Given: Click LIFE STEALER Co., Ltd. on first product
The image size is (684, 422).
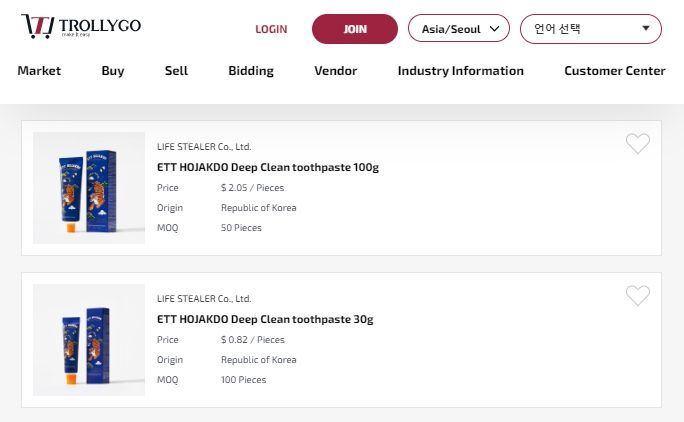Looking at the screenshot, I should (x=204, y=146).
